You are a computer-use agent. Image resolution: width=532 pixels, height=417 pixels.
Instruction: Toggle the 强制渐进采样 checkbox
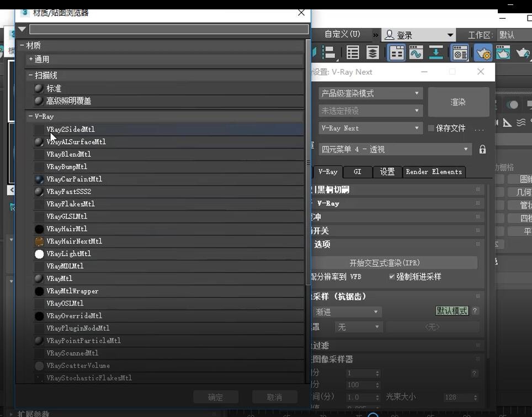point(391,277)
